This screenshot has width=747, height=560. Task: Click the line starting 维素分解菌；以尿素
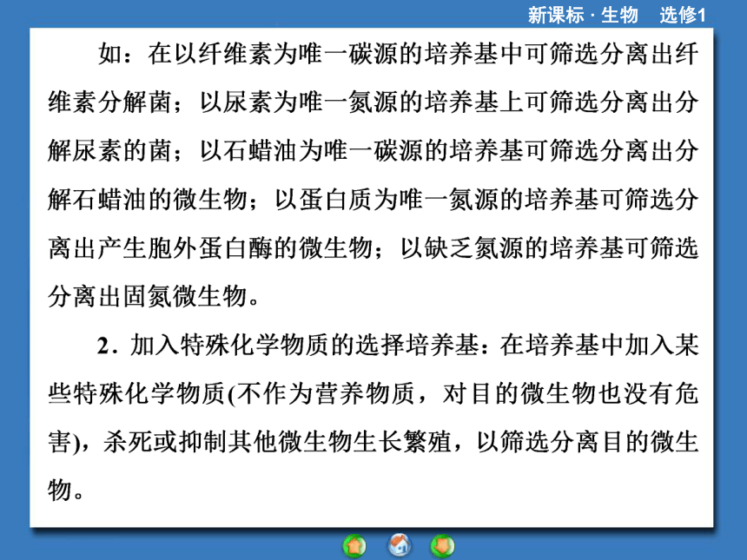coord(373,102)
